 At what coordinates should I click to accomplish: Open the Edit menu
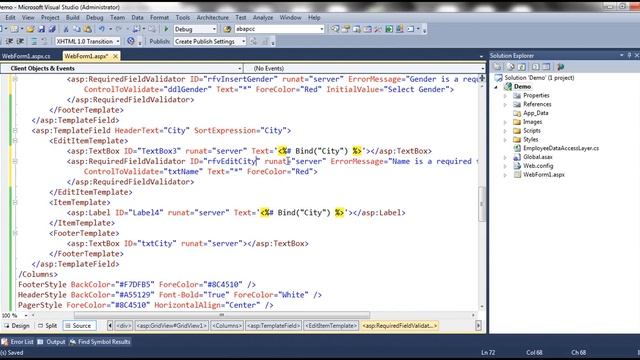point(10,18)
